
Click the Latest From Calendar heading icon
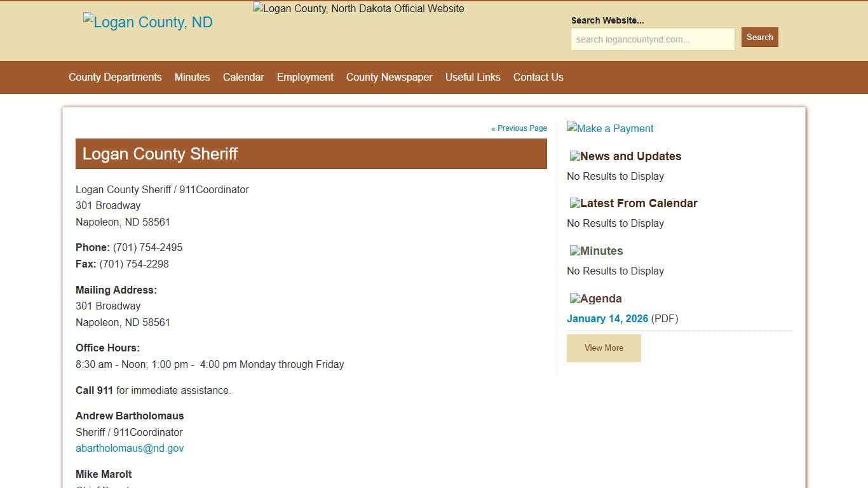(575, 203)
